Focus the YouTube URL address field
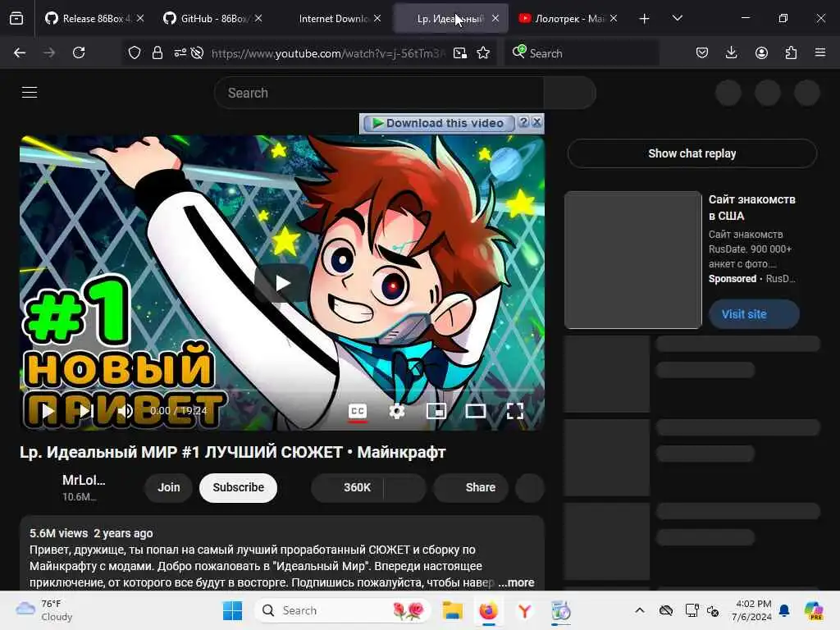 click(x=328, y=53)
